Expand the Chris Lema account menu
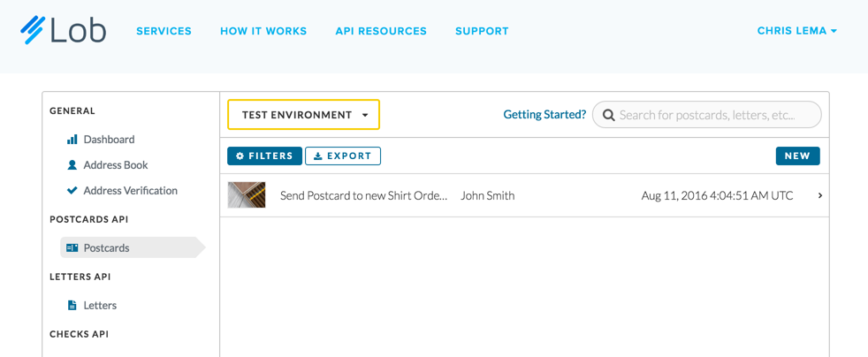This screenshot has height=357, width=868. (796, 31)
